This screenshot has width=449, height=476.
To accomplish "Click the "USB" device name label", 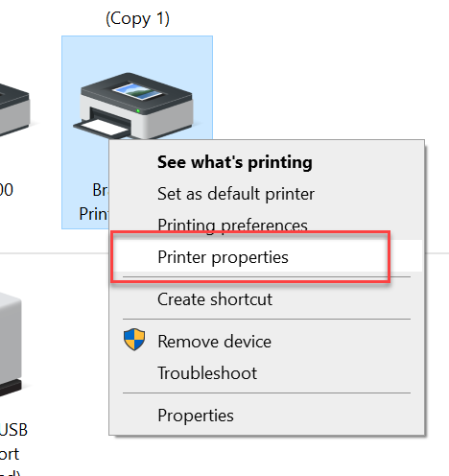I will 13,430.
